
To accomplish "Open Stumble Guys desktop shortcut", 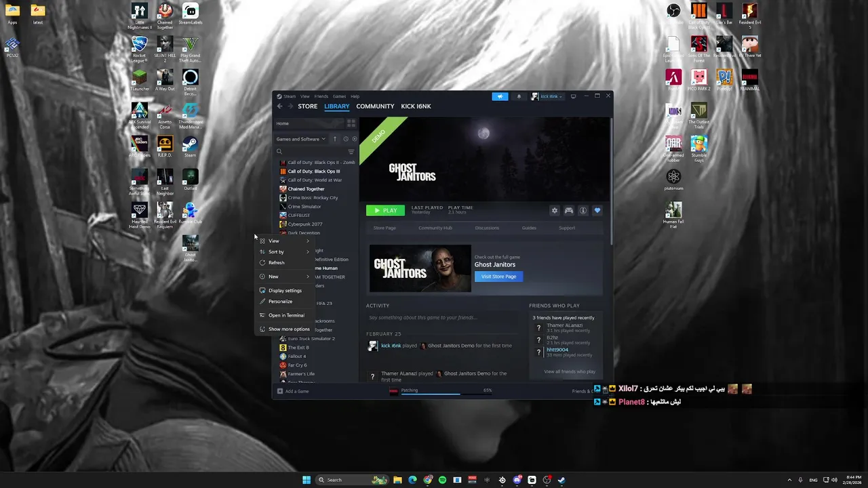I will (699, 148).
